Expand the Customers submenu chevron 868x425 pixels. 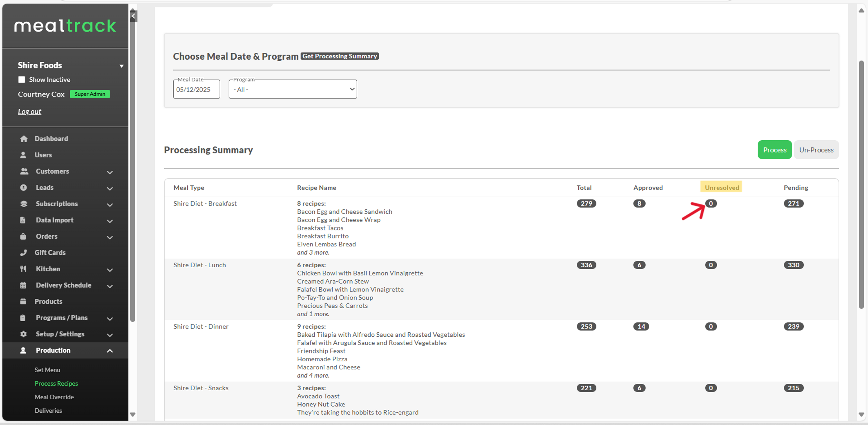(x=110, y=172)
